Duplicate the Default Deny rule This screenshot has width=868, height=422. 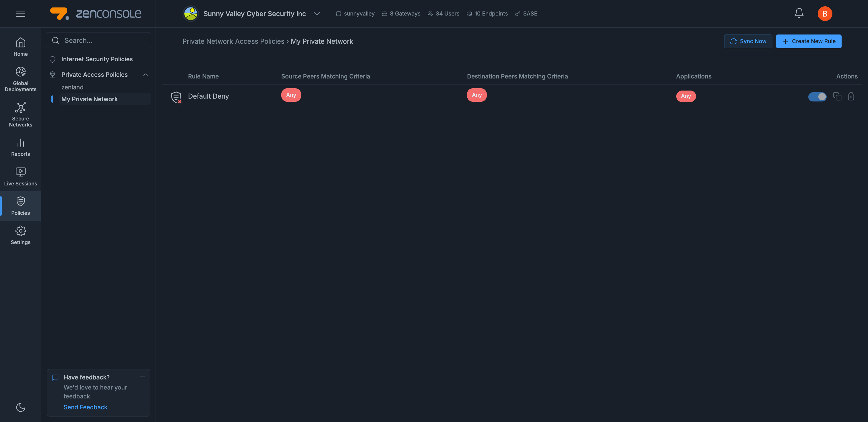pos(837,97)
